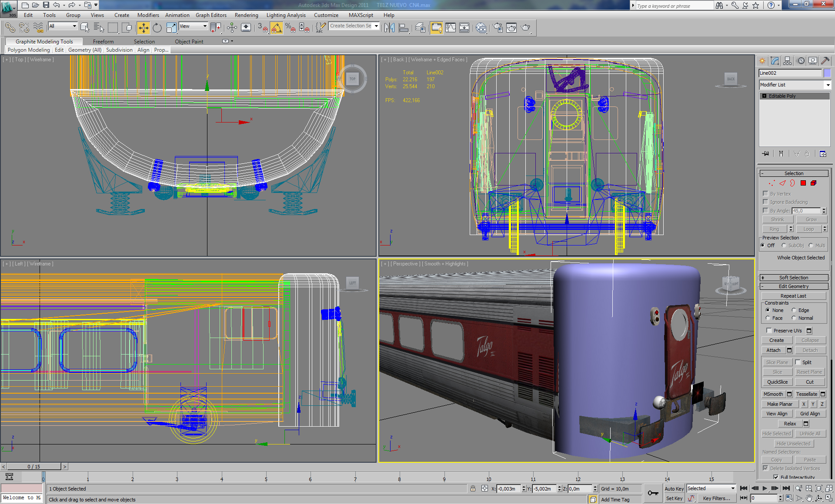Open the Hierarchy command panel tab
This screenshot has height=504, width=835.
[x=787, y=61]
